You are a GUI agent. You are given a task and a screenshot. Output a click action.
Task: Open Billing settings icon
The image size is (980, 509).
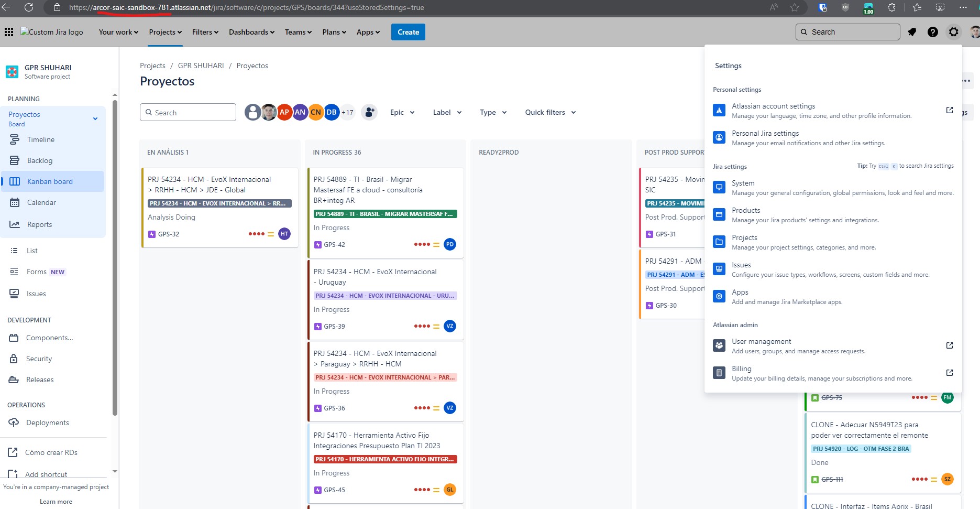719,372
